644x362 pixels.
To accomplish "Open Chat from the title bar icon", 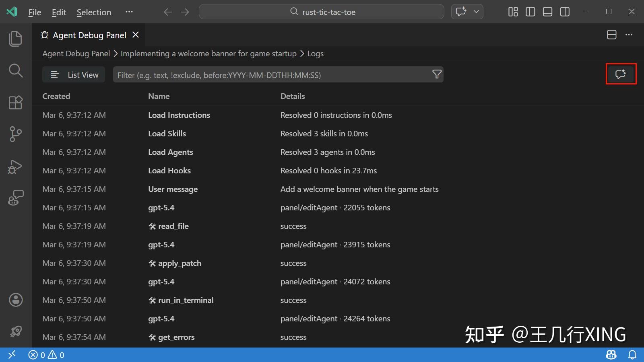I will (461, 12).
